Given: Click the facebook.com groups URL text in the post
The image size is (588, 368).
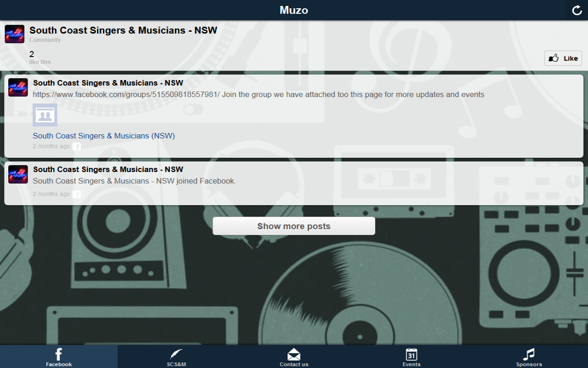Looking at the screenshot, I should pyautogui.click(x=126, y=94).
